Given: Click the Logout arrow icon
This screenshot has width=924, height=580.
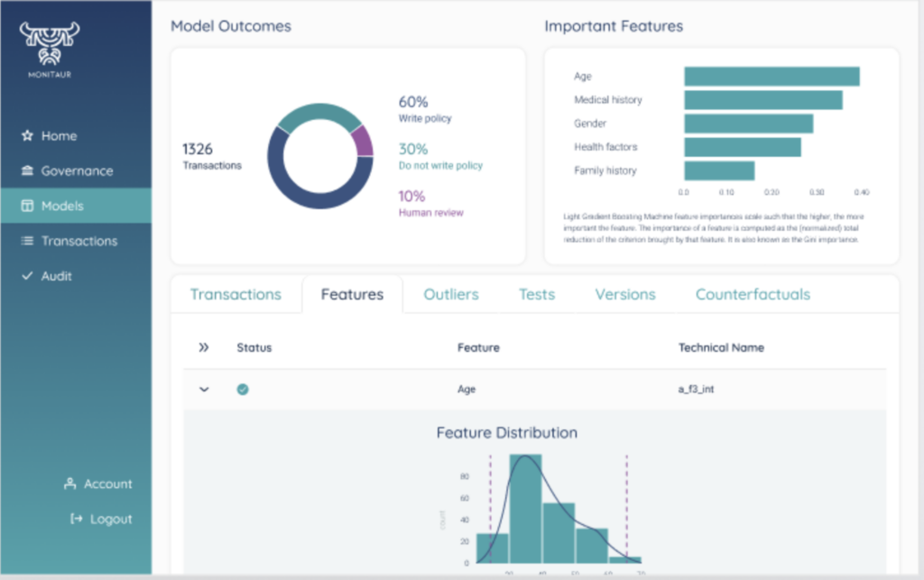Looking at the screenshot, I should (x=76, y=519).
